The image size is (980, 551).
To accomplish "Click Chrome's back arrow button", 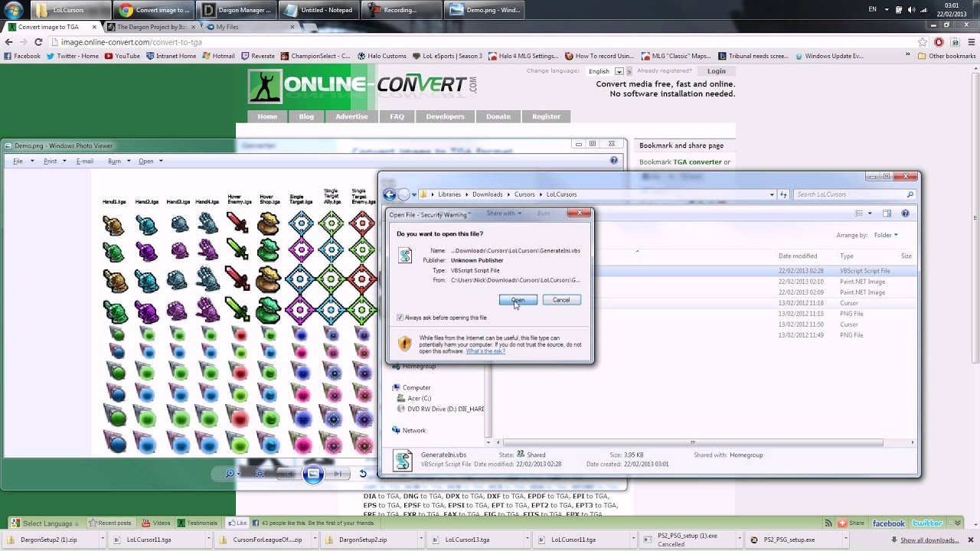I will (9, 42).
